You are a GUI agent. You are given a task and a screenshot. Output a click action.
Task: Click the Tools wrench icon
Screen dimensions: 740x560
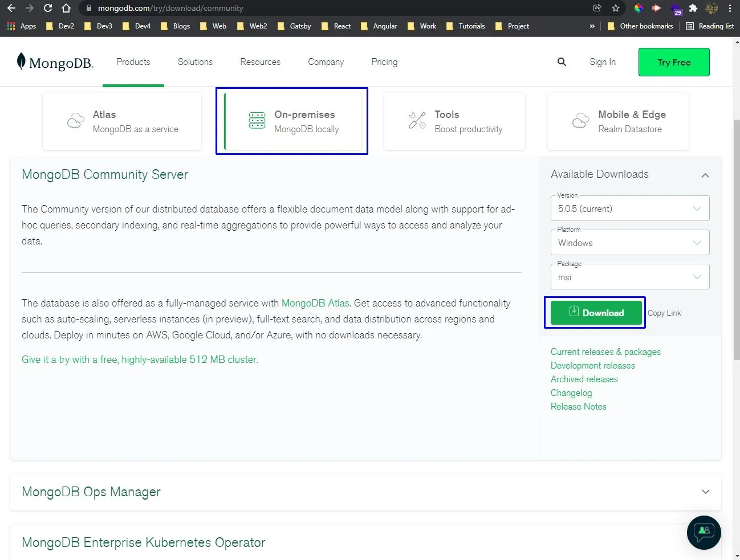tap(417, 121)
